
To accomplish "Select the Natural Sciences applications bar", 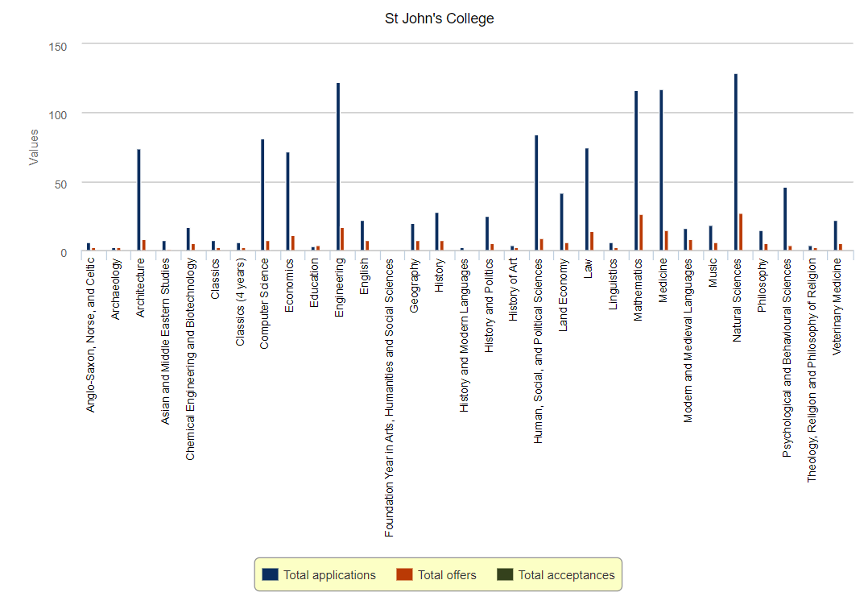I will coord(736,162).
